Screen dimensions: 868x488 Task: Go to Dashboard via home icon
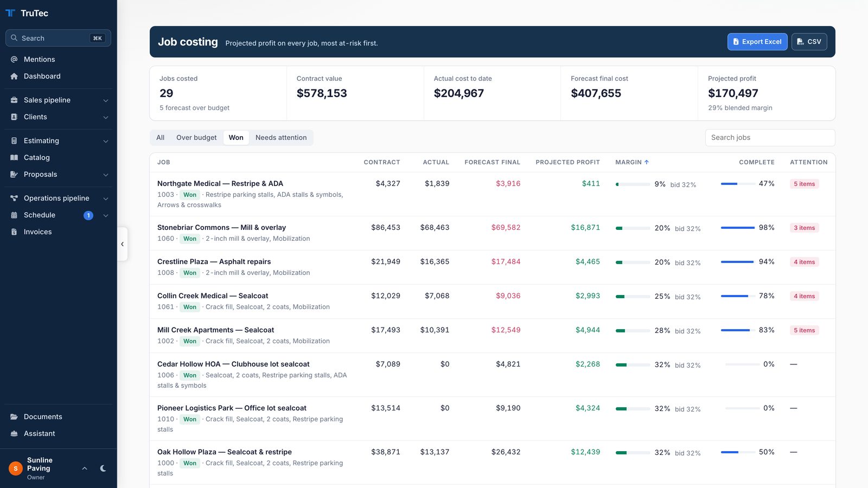click(14, 76)
